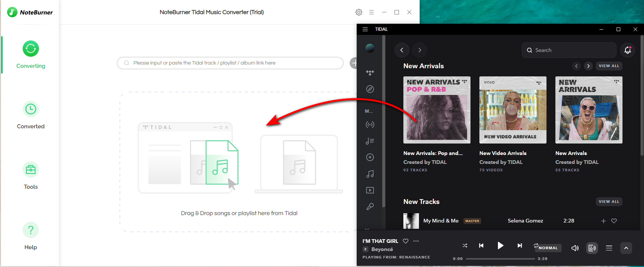Open the TIDAL hamburger menu
Screen dimensions: 644x267
[365, 29]
